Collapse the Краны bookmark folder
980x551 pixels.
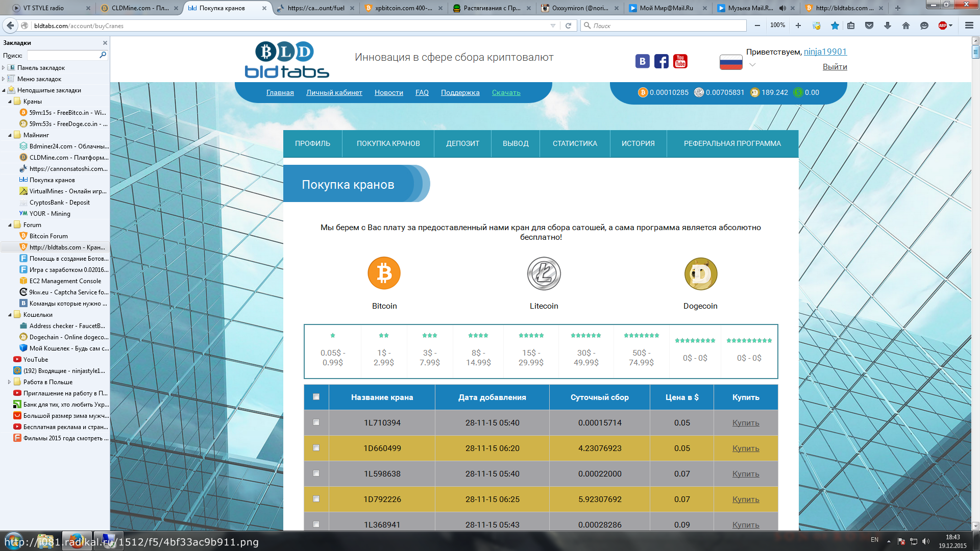point(10,102)
